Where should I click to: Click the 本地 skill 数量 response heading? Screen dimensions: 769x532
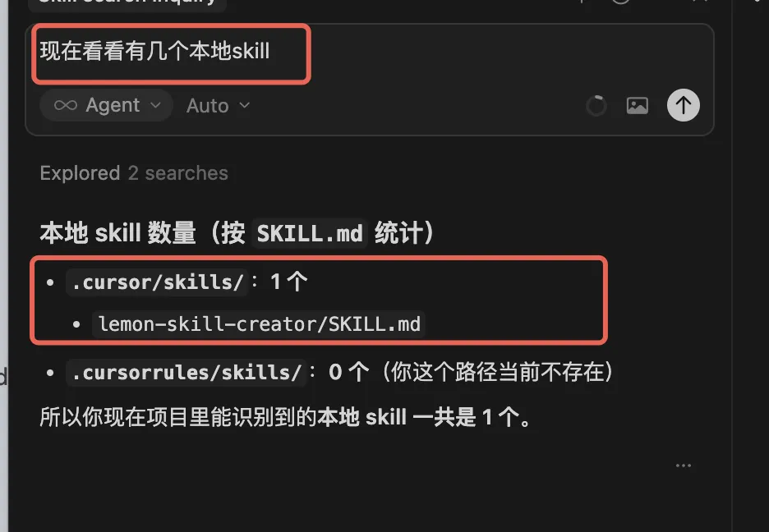tap(237, 232)
